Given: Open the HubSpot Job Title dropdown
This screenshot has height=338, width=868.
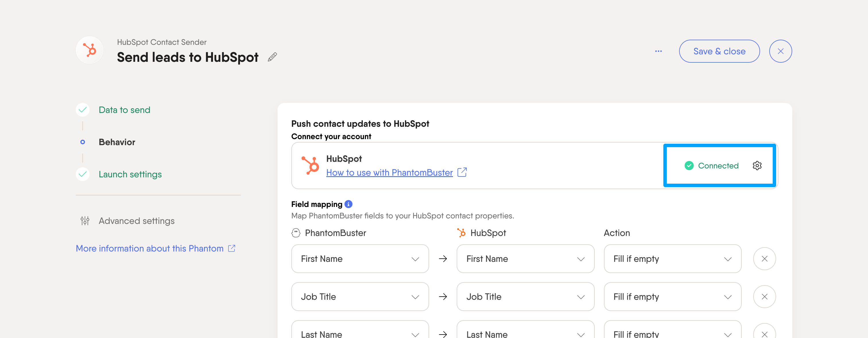Looking at the screenshot, I should coord(525,297).
